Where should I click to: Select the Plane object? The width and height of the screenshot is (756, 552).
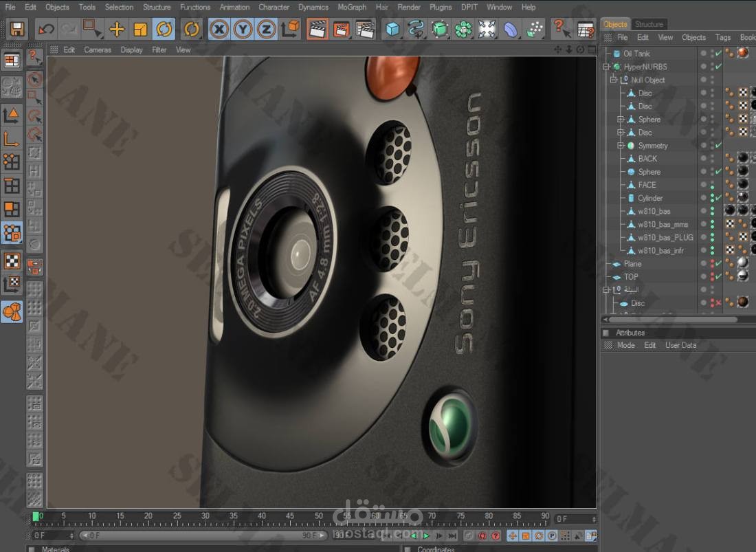(x=632, y=264)
